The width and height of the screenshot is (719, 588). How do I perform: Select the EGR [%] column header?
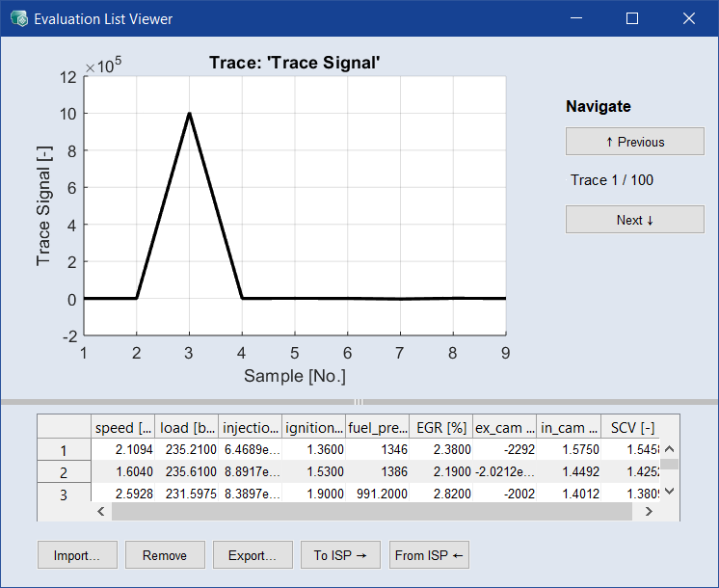click(x=439, y=427)
